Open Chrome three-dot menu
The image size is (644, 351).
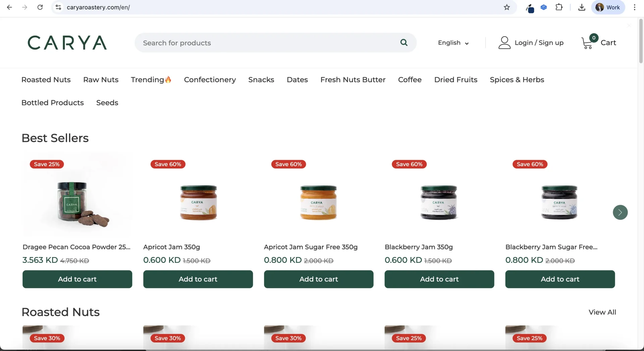[x=634, y=7]
